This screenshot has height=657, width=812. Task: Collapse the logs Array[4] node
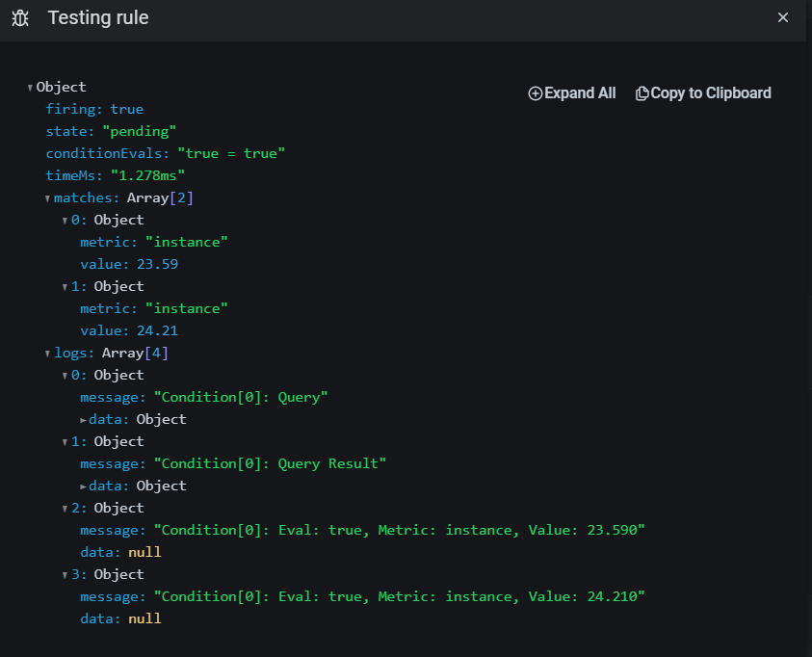(47, 354)
